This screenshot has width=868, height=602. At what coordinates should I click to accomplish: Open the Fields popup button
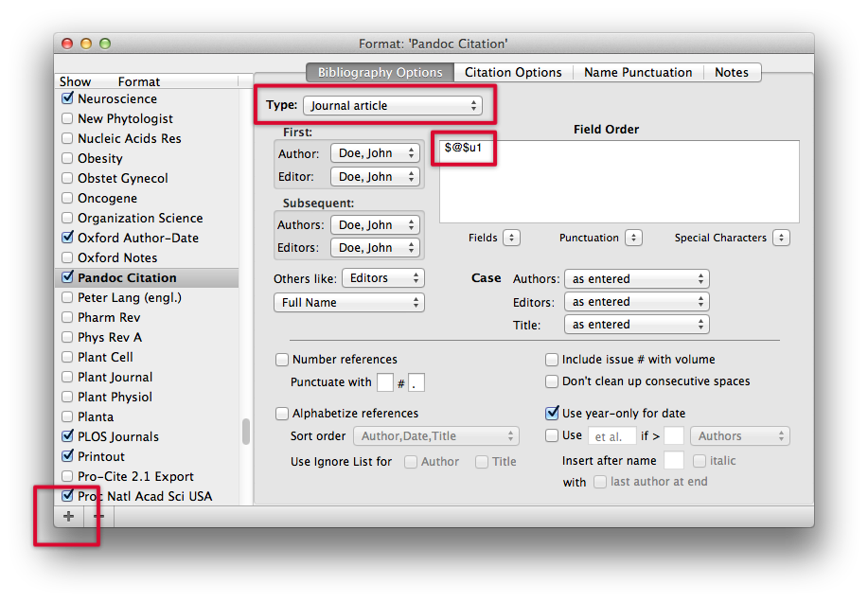pos(511,238)
